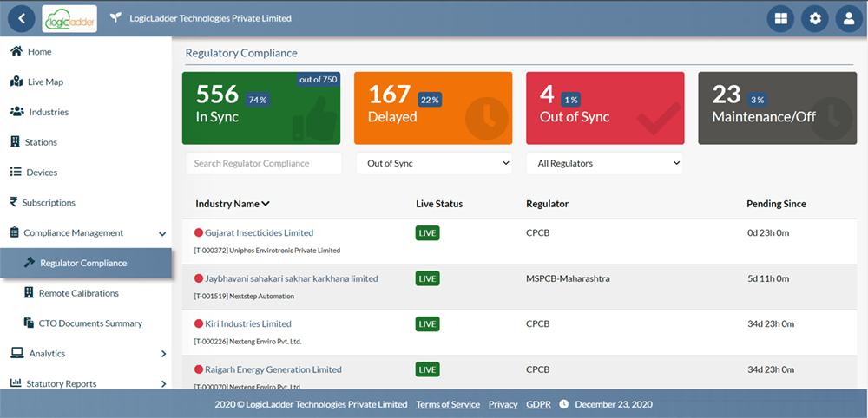Image resolution: width=868 pixels, height=418 pixels.
Task: Click the Search Regulator Compliance field
Action: pos(264,164)
